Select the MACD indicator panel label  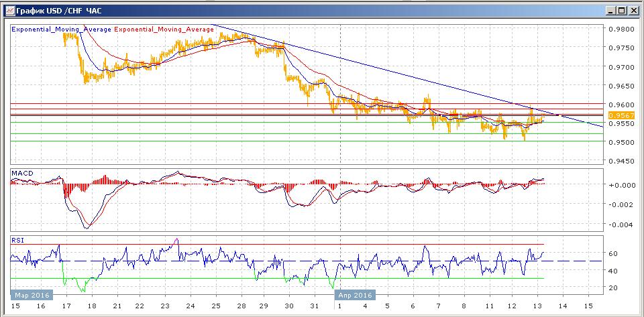pos(22,174)
